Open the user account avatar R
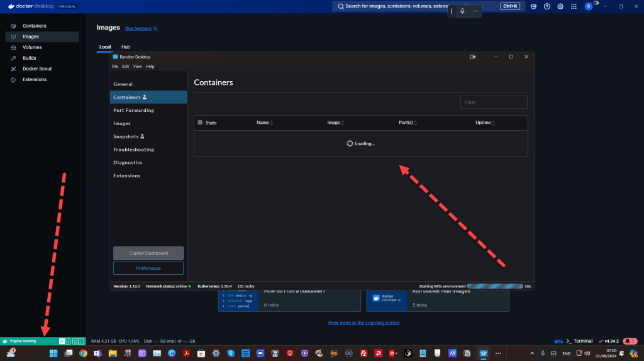644x361 pixels. coord(589,6)
